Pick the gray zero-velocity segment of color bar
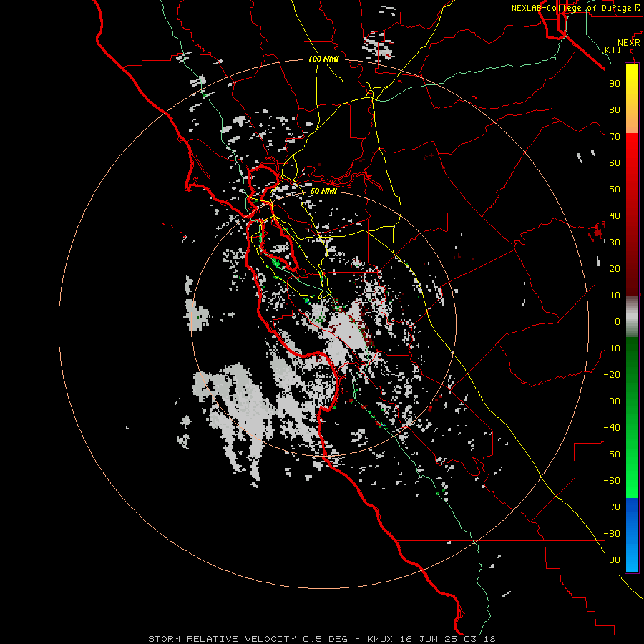The image size is (644, 644). click(632, 316)
